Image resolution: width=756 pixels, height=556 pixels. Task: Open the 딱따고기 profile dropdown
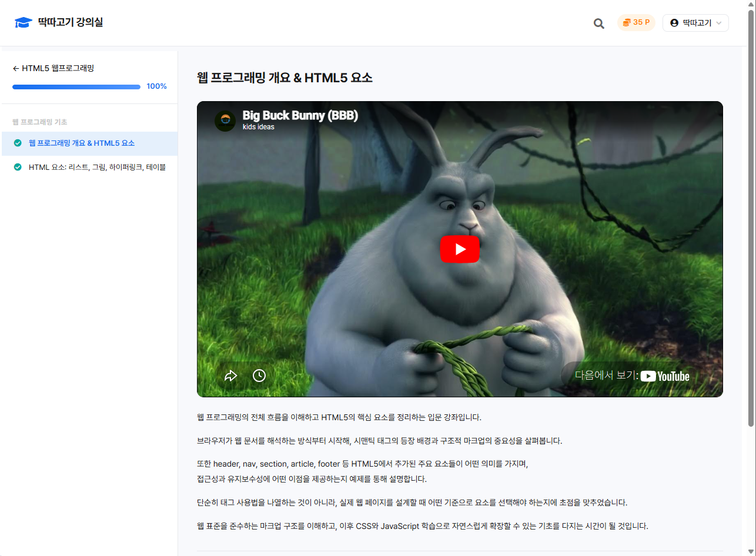tap(695, 22)
